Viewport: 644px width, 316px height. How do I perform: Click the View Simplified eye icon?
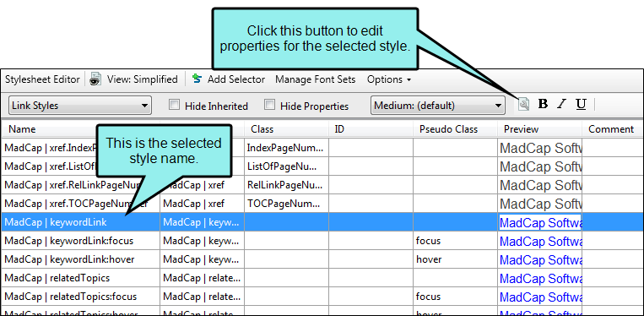click(95, 79)
